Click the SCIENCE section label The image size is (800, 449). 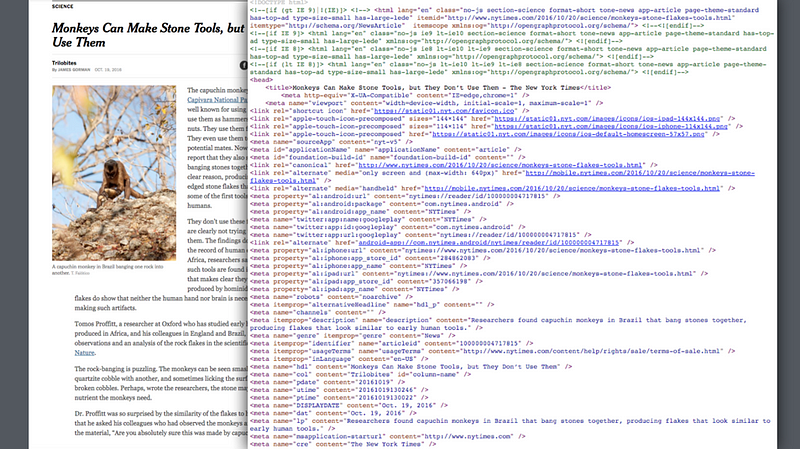62,6
